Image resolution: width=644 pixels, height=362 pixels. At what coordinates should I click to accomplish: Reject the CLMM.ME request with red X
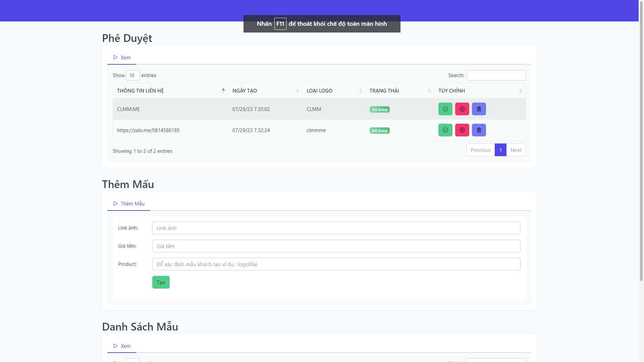pyautogui.click(x=462, y=109)
